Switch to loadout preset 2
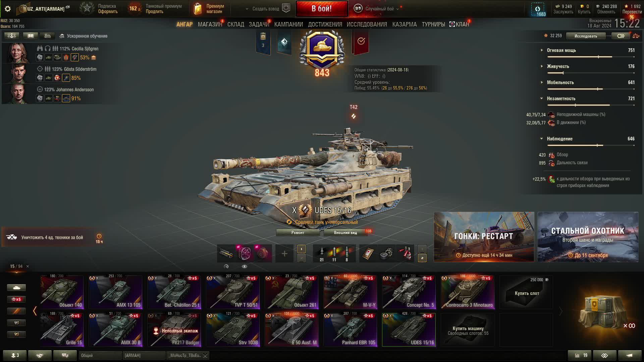 422,258
